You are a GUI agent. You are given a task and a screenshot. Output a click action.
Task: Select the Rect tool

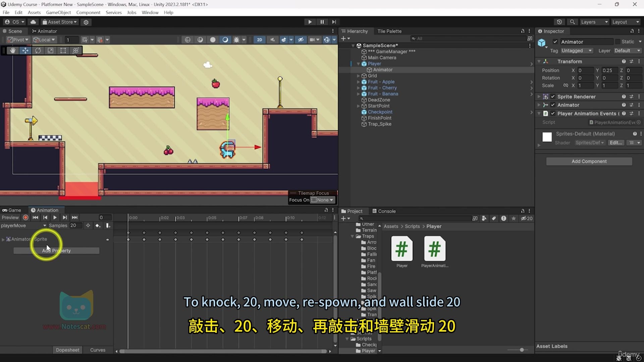tap(63, 51)
